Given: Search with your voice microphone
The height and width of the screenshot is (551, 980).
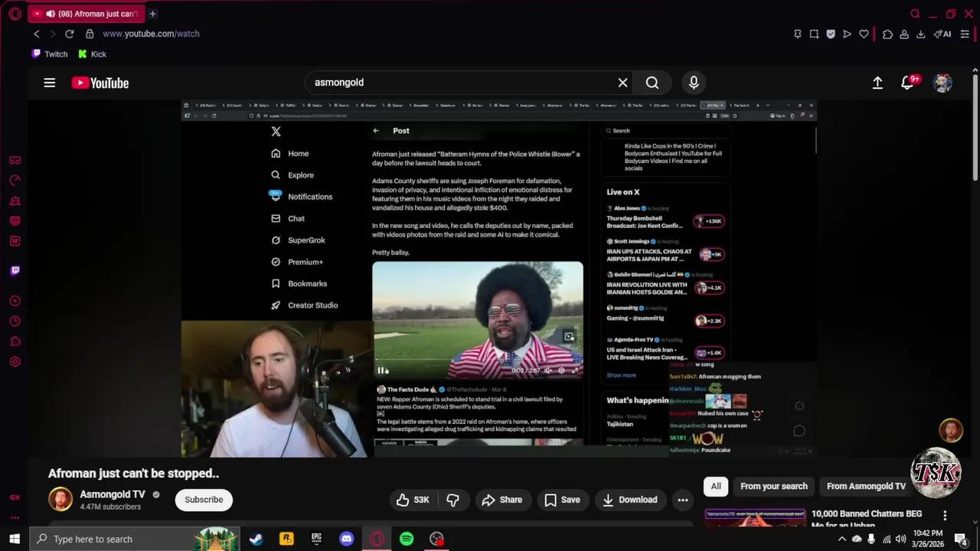Looking at the screenshot, I should tap(694, 83).
